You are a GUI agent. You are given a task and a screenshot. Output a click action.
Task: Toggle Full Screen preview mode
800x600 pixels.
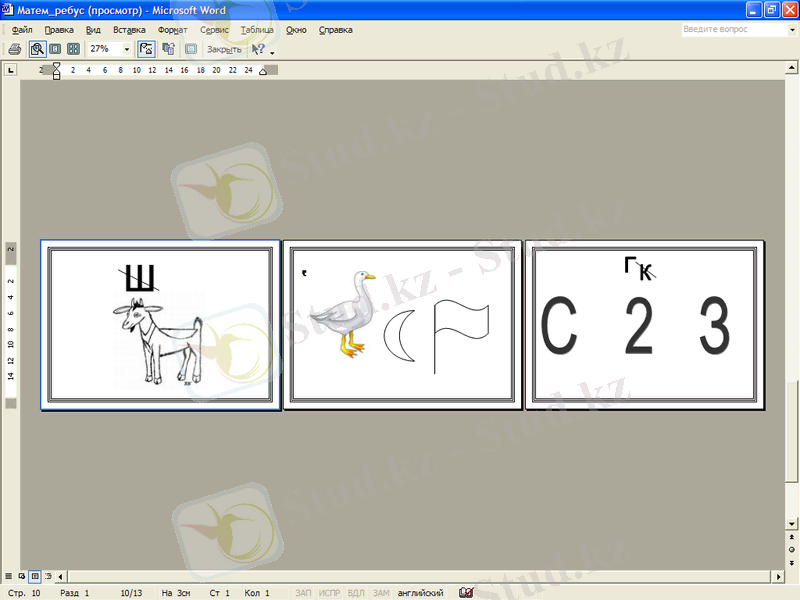[191, 48]
